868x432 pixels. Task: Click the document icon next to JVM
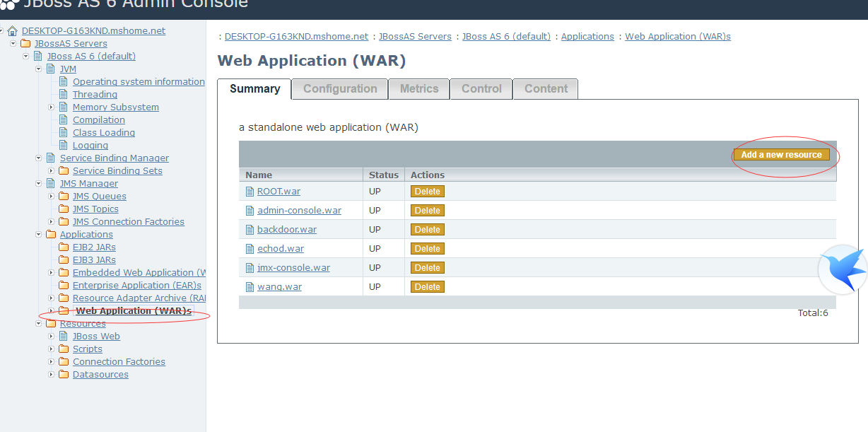pos(51,69)
